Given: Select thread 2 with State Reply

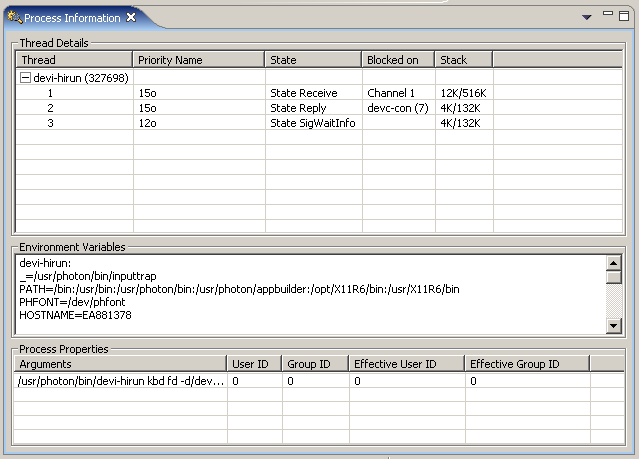Looking at the screenshot, I should [298, 108].
